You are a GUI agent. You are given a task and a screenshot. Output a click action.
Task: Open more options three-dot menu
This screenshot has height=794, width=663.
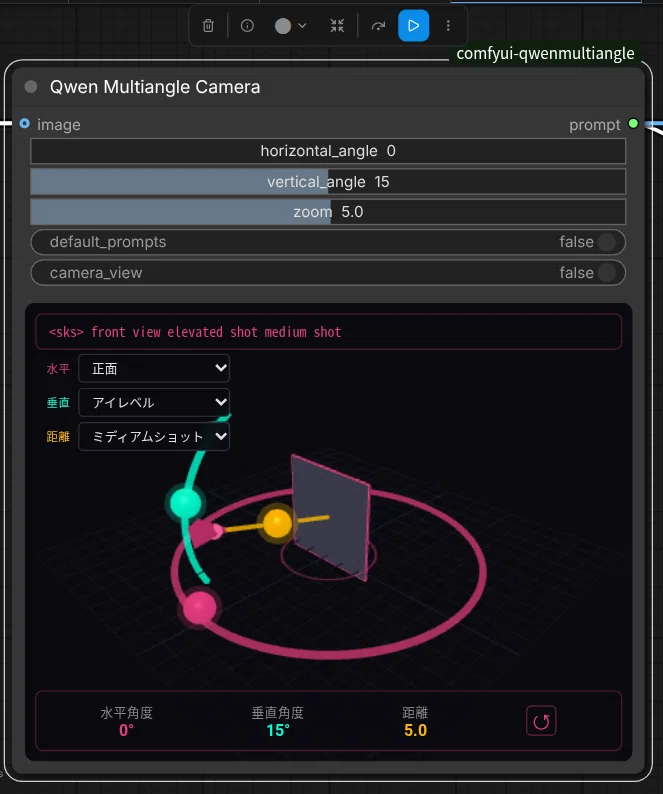[448, 25]
